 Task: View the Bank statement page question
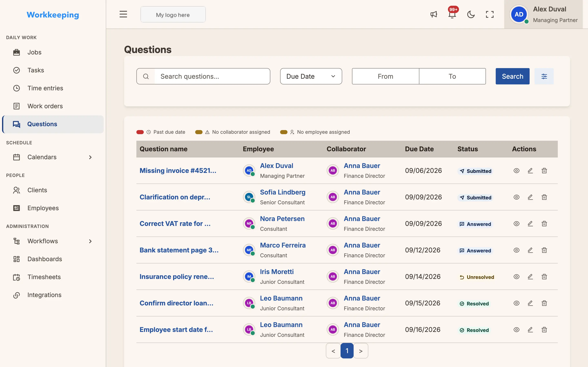click(x=516, y=250)
